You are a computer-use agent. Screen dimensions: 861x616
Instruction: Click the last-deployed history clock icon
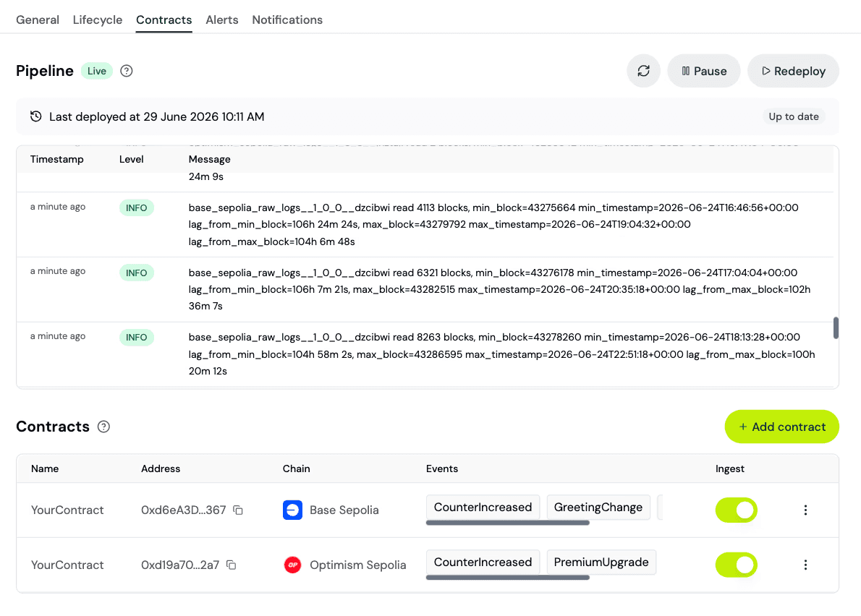pyautogui.click(x=36, y=116)
